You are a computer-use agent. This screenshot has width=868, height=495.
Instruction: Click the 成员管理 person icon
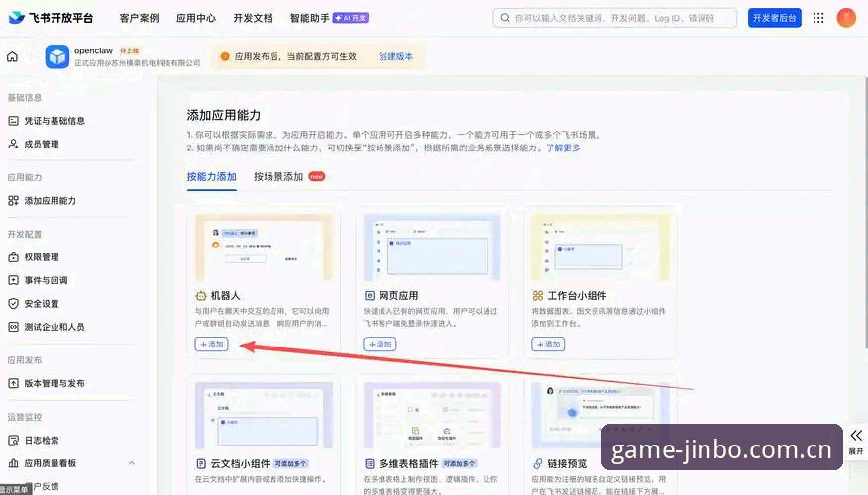click(13, 144)
